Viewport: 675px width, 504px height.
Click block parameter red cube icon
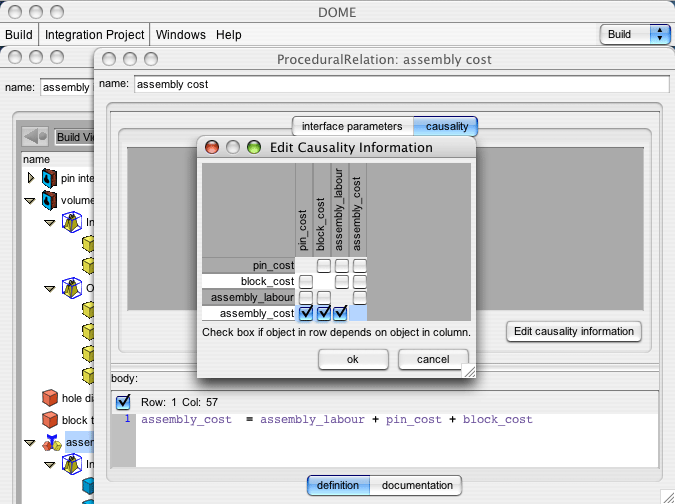[50, 420]
